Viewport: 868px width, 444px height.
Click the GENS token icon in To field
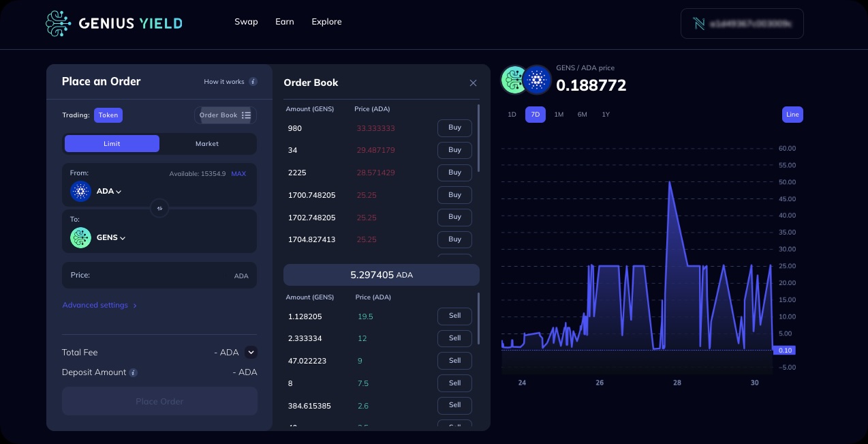click(80, 238)
